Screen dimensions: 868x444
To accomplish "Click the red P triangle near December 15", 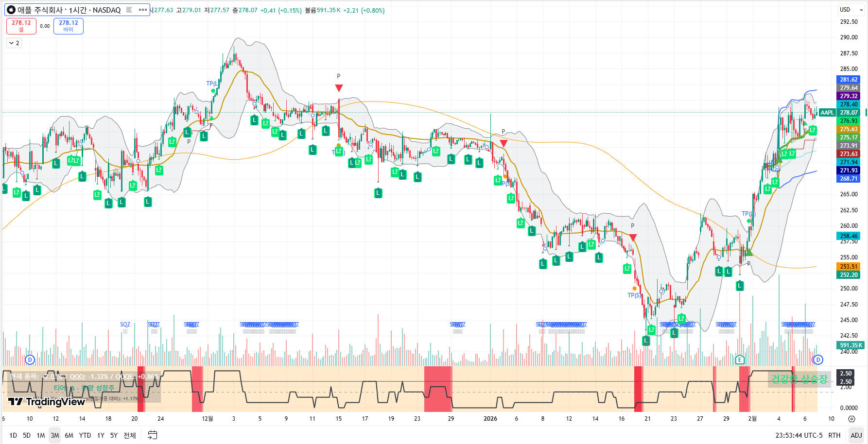I will click(x=339, y=88).
